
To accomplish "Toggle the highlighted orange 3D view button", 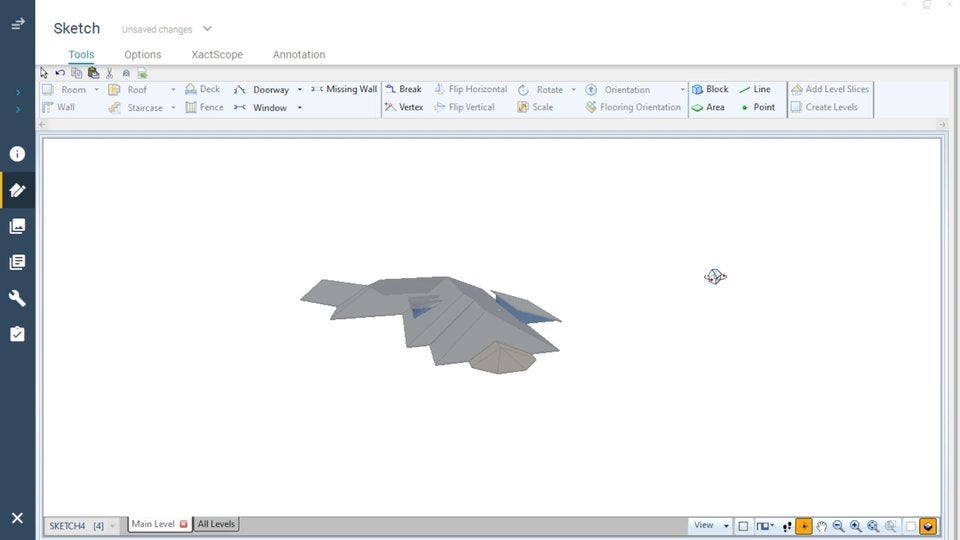I will [x=929, y=526].
